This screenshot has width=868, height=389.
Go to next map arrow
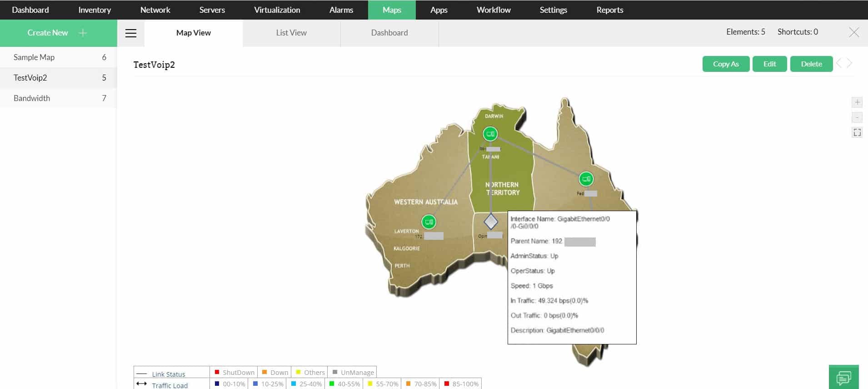tap(849, 64)
